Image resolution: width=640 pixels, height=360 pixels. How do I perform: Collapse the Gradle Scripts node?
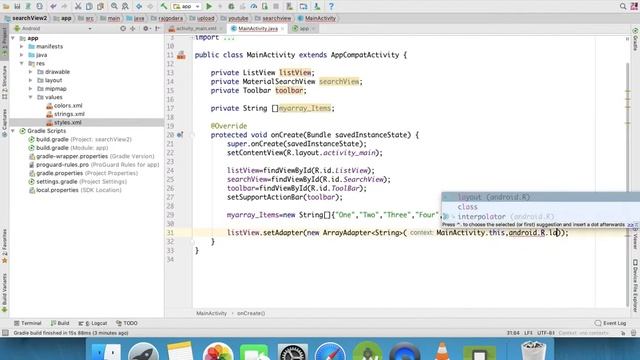(13, 131)
